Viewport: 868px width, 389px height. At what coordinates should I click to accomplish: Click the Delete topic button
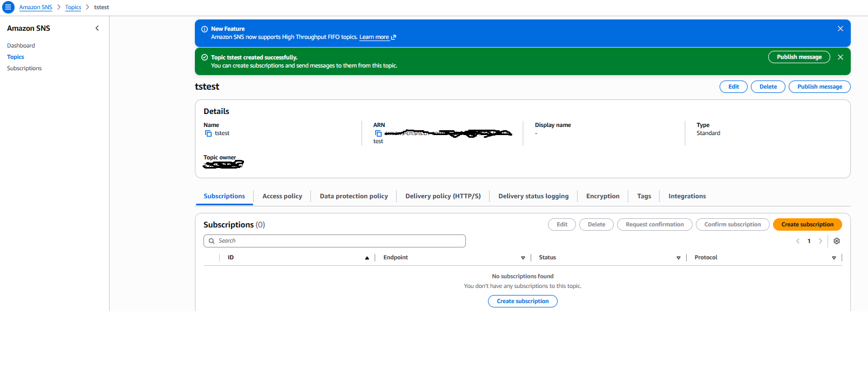point(768,86)
